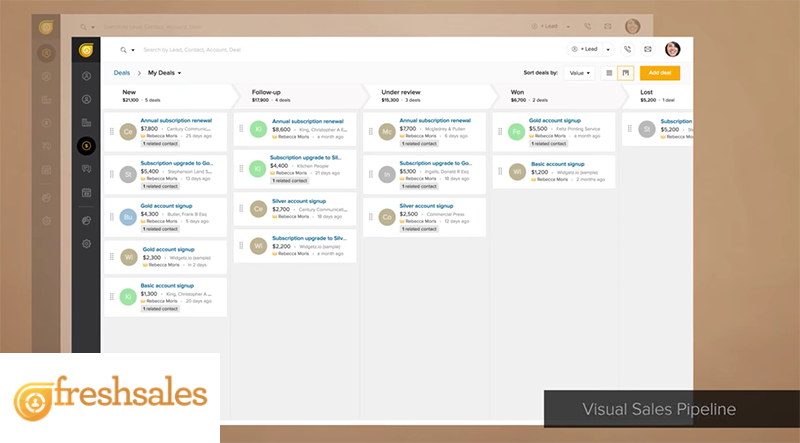Click the phone dialer icon
This screenshot has width=800, height=443.
[x=627, y=49]
